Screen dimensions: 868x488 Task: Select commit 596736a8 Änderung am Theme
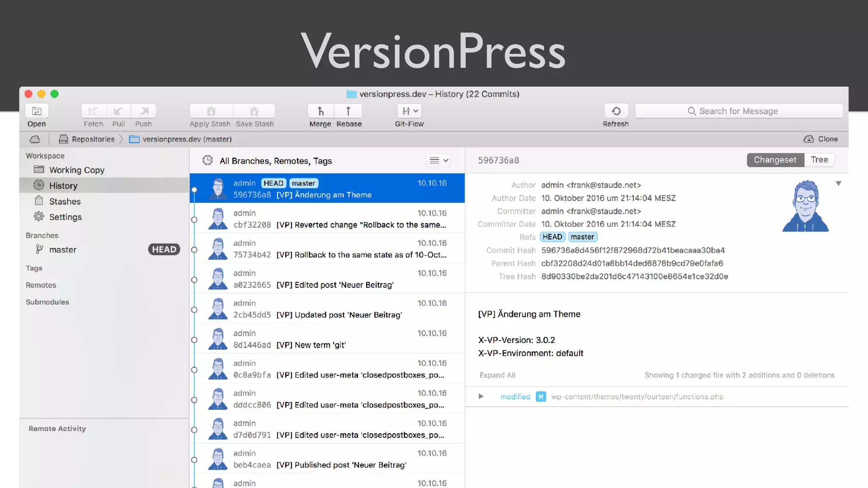pos(327,188)
